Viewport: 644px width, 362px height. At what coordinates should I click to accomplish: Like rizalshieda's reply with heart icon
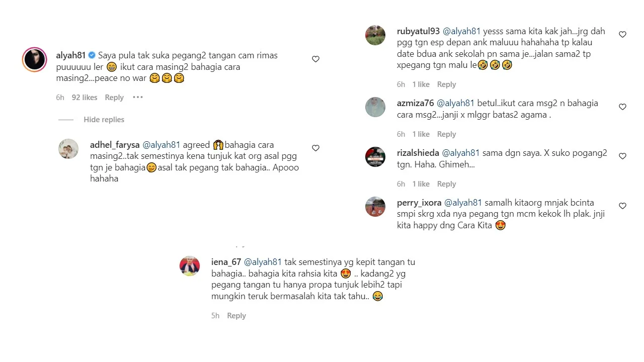coord(622,156)
